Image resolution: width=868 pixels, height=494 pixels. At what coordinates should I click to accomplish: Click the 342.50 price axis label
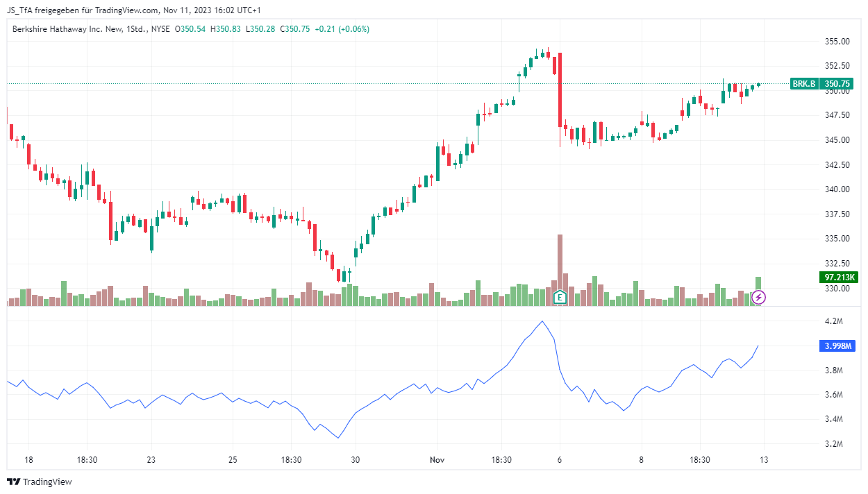point(837,165)
